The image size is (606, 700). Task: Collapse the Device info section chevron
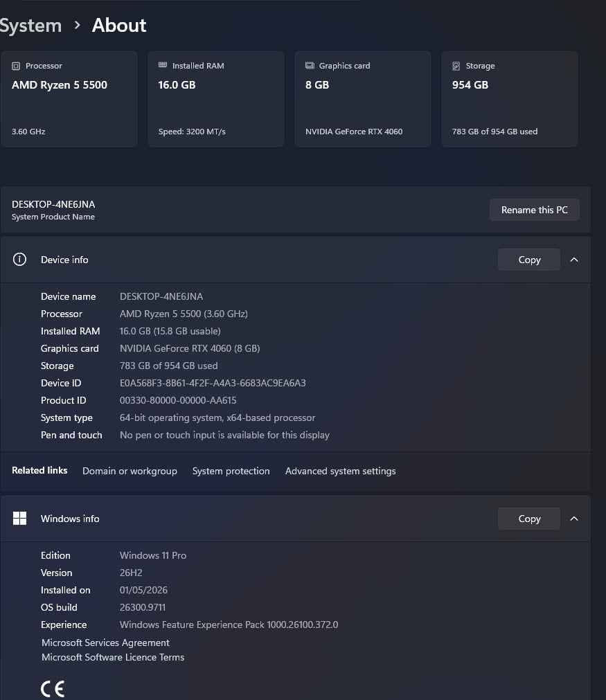click(x=574, y=260)
